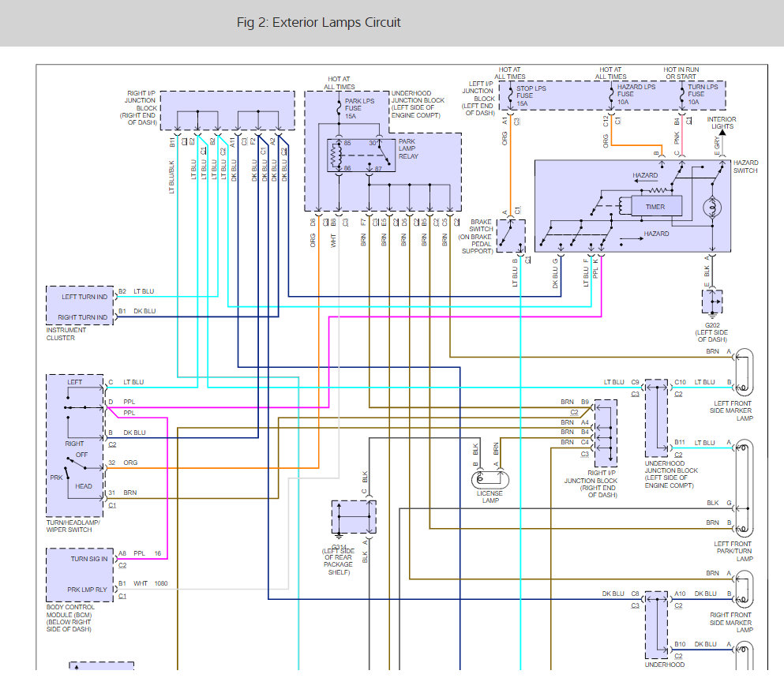Click wire circuit number '1080'

coord(161,583)
